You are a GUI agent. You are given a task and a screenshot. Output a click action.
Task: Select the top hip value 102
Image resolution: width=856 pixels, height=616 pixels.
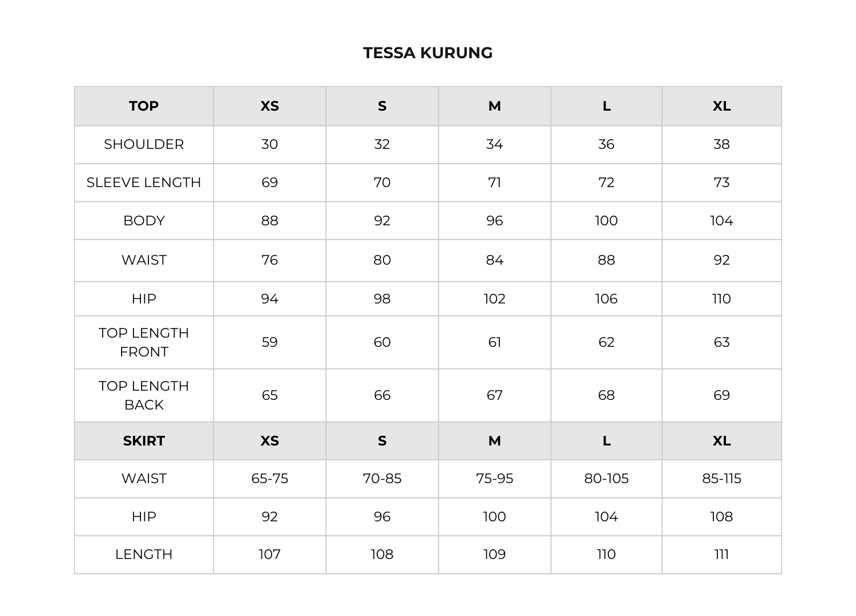(494, 299)
